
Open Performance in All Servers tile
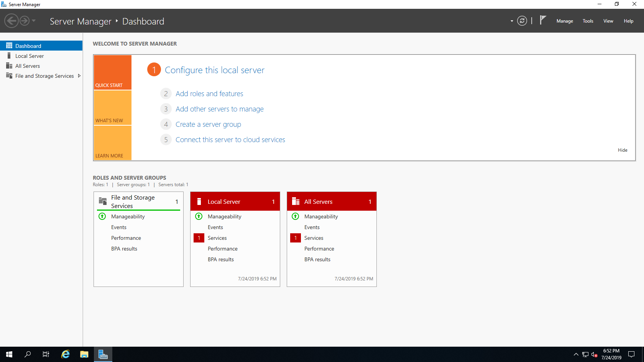click(319, 249)
